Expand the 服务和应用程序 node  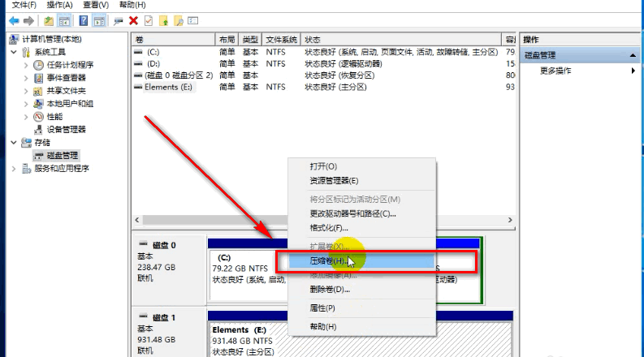coord(15,168)
